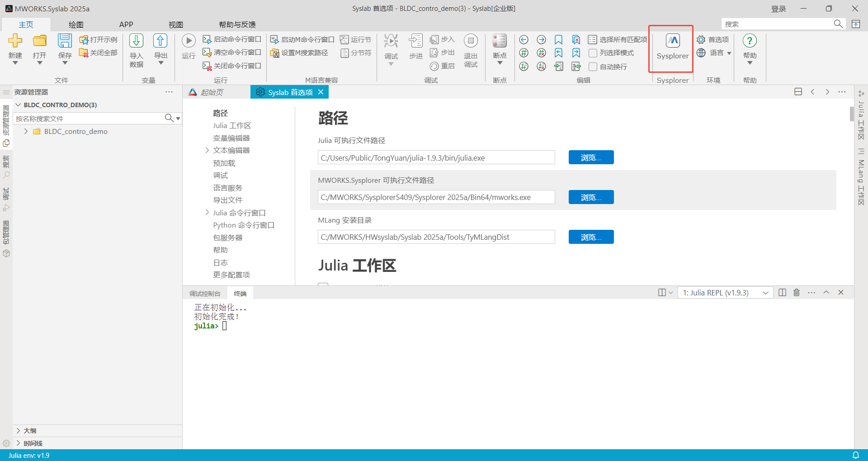Click 关闭命令行窗口 in the ribbon
The image size is (868, 461).
point(231,66)
